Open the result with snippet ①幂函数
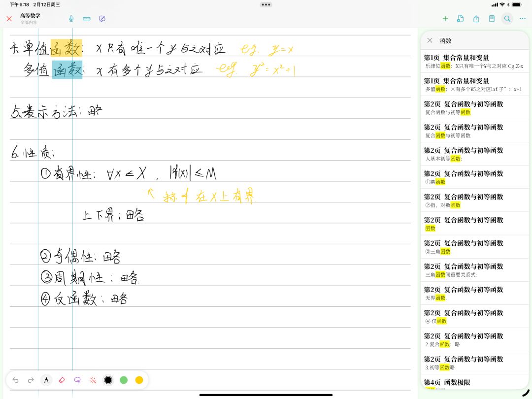This screenshot has height=399, width=532. click(475, 177)
